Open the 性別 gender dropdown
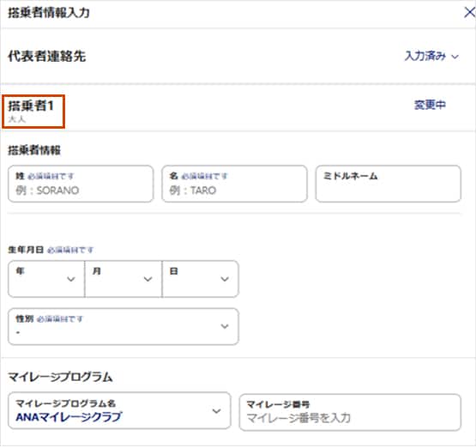The height and width of the screenshot is (448, 476). [124, 326]
